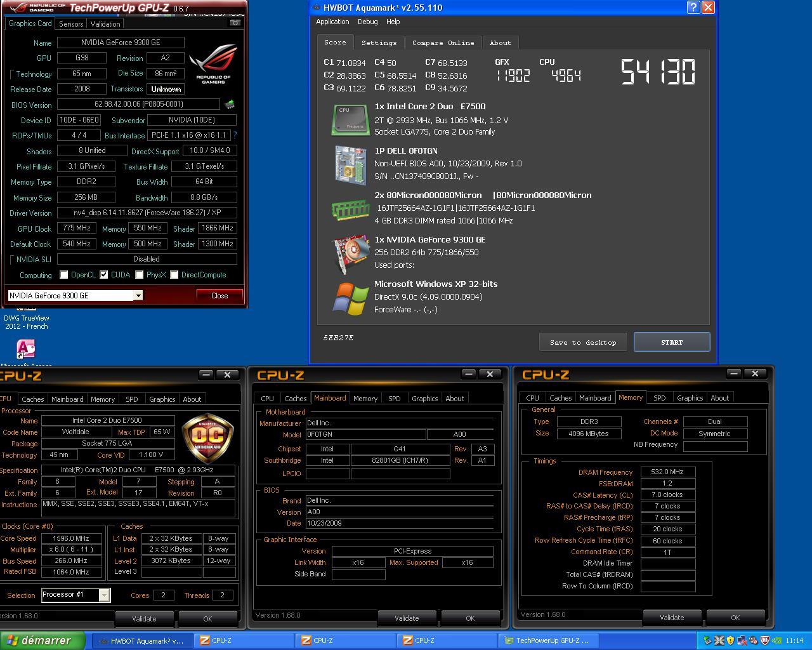Click the BIOS save chip icon in GPU-Z

pos(230,104)
